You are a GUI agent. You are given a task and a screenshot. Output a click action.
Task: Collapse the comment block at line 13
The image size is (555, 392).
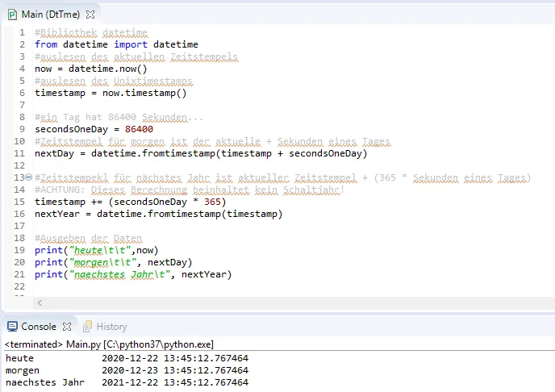point(29,177)
